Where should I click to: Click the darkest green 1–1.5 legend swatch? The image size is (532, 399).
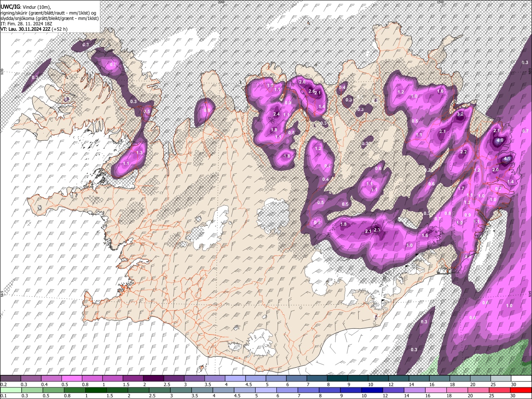tap(96, 390)
